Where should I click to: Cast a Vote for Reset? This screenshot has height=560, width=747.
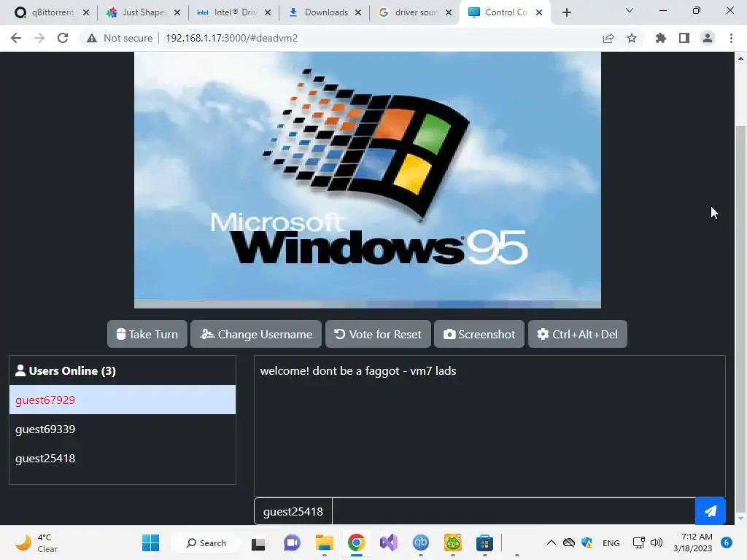378,334
